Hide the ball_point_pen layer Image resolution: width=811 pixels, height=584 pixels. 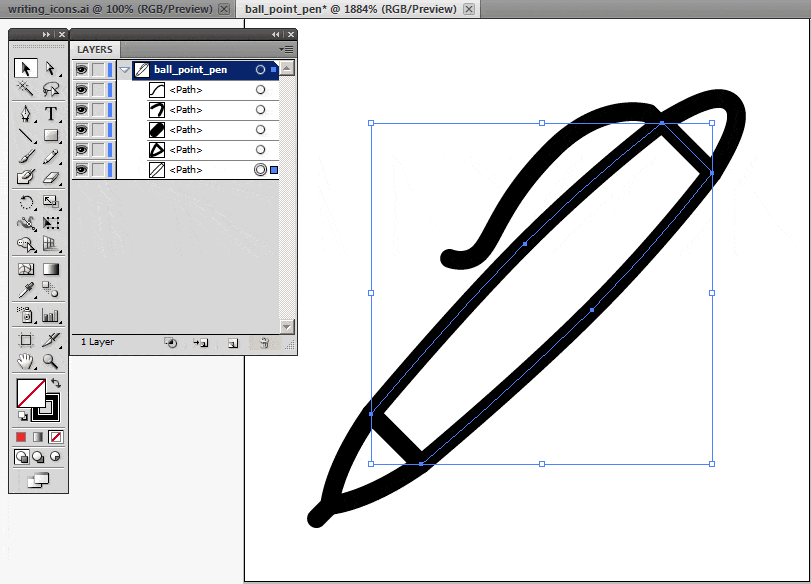point(81,70)
